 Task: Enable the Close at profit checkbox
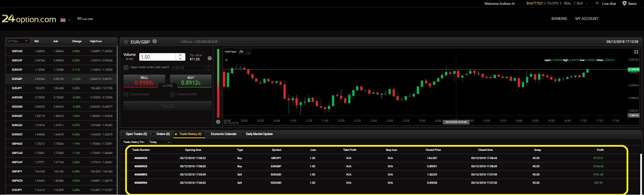click(172, 94)
